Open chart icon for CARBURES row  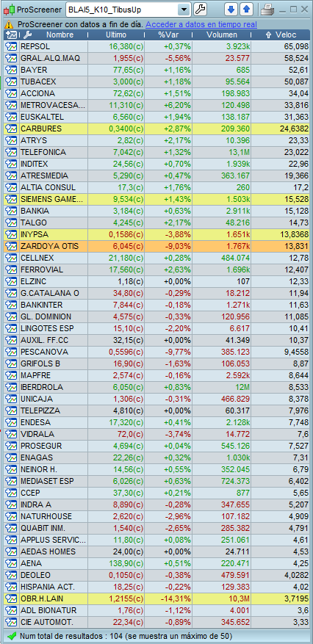[x=11, y=129]
